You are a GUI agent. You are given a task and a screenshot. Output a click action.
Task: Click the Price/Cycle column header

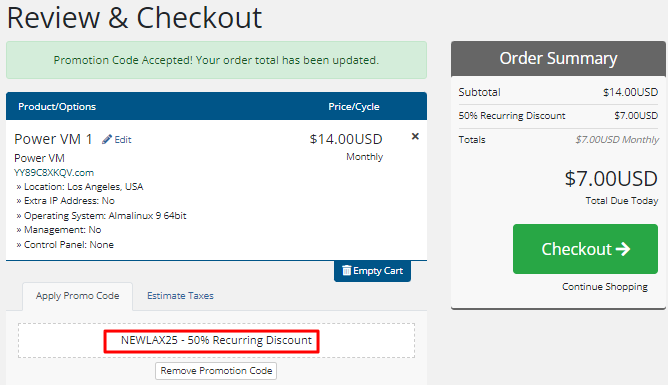coord(354,106)
